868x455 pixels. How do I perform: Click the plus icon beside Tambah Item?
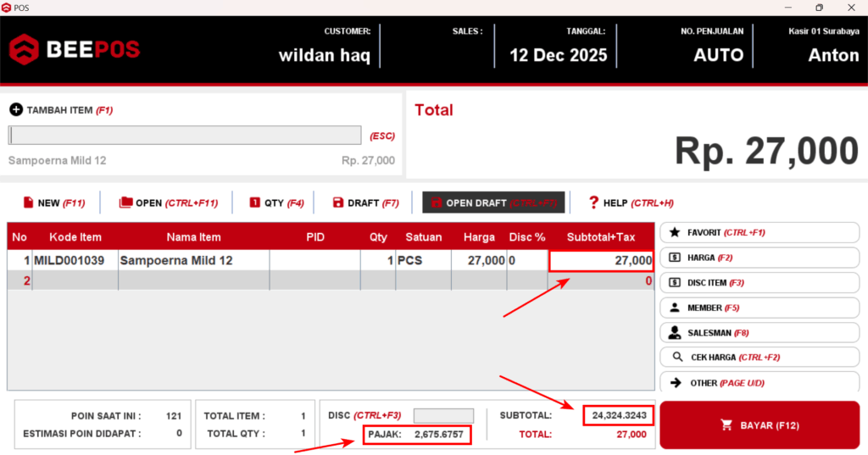[x=16, y=110]
